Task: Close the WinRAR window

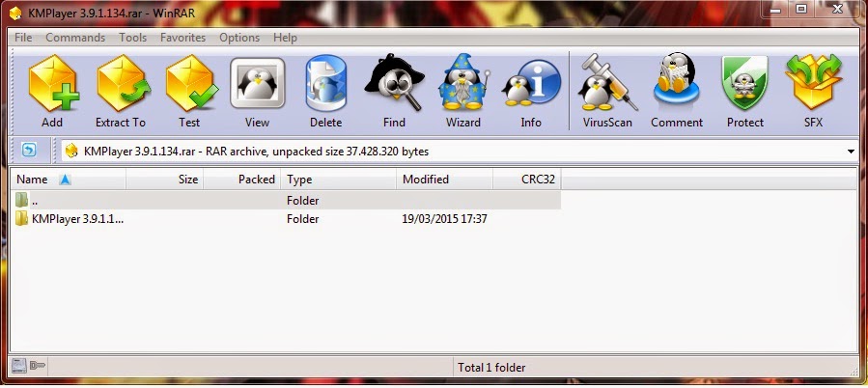Action: point(837,10)
